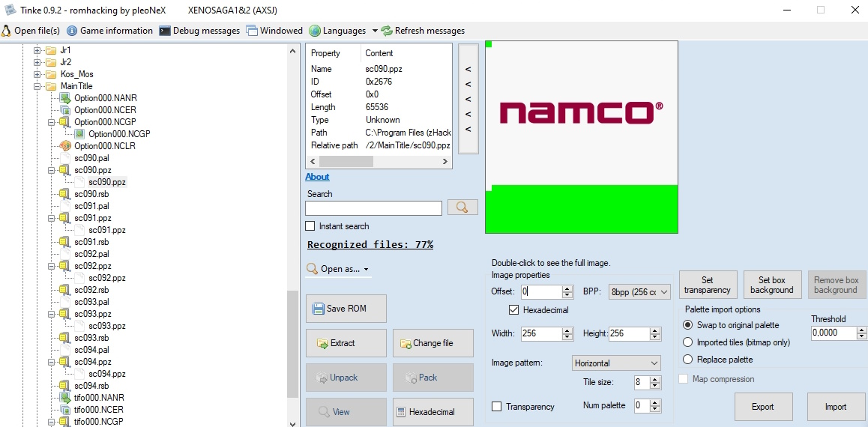
Task: Open the Image pattern dropdown
Action: tap(616, 363)
